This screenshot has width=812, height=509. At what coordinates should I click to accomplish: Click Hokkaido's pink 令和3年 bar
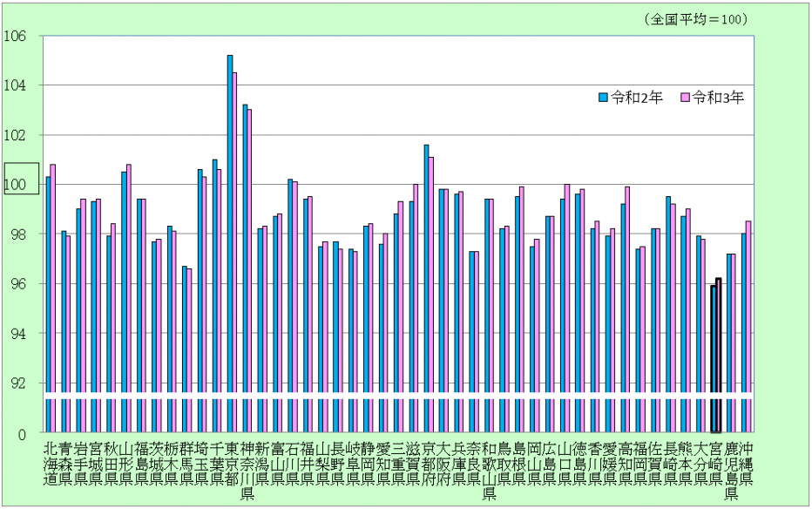[53, 298]
